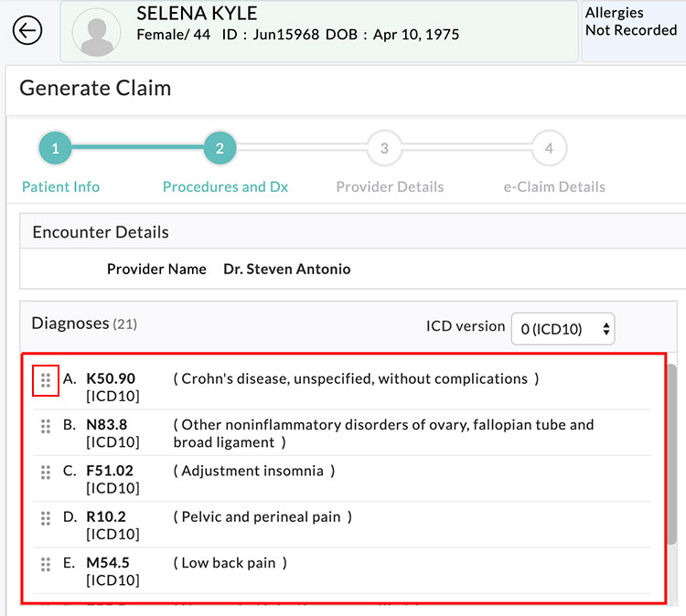Open the Allergies Not Recorded panel

point(633,30)
